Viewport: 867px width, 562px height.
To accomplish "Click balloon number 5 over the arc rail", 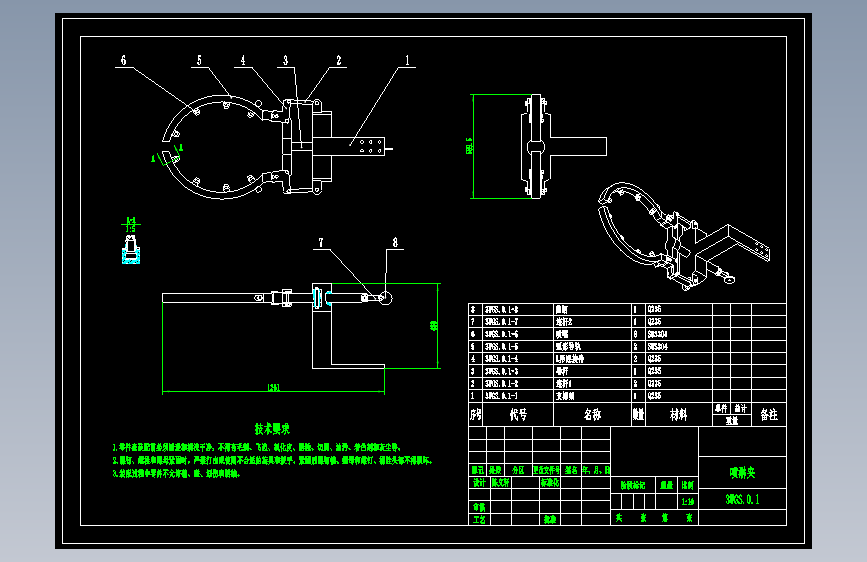I will click(x=199, y=60).
